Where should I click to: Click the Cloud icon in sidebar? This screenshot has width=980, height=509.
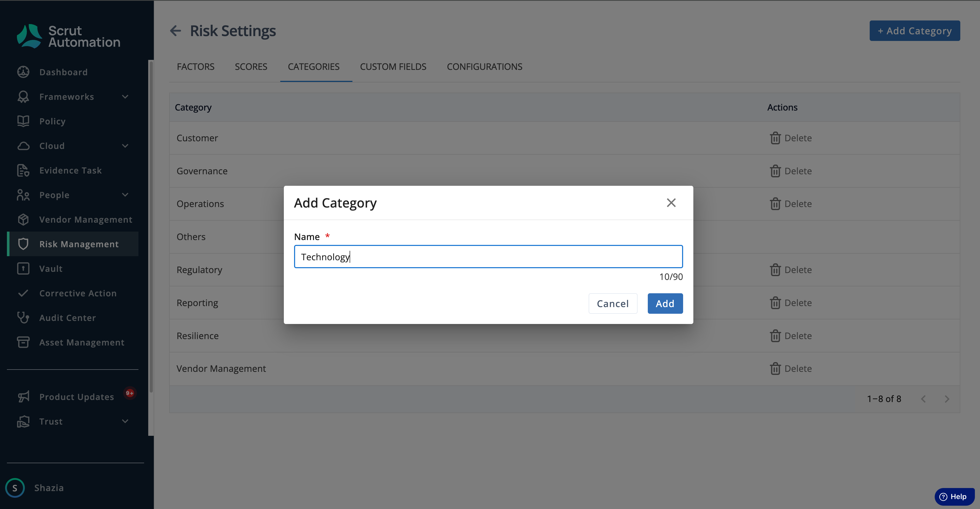pos(23,146)
